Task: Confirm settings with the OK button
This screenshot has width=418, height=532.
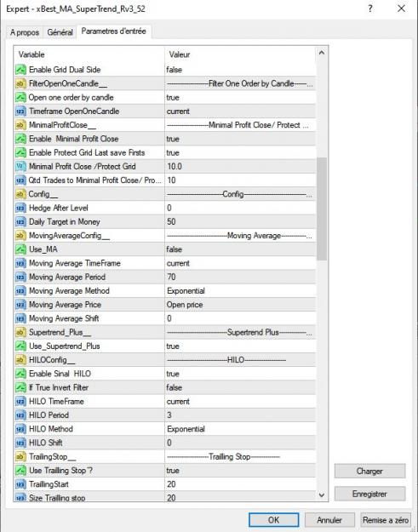Action: [274, 520]
